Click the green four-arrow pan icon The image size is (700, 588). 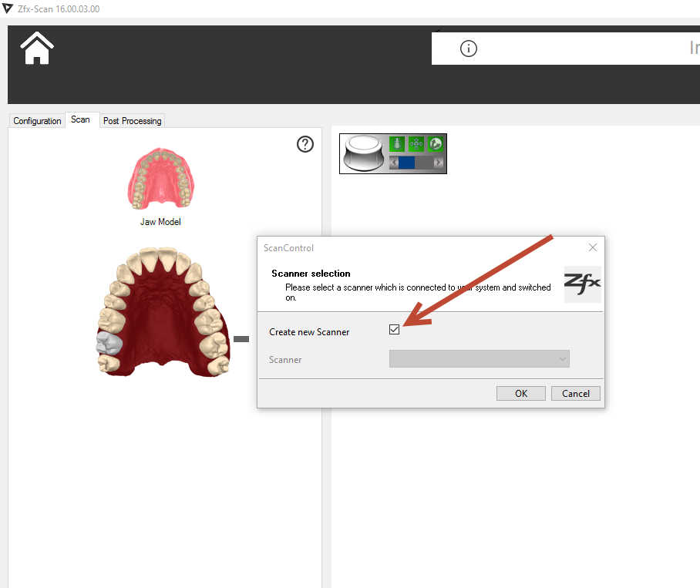(x=416, y=143)
